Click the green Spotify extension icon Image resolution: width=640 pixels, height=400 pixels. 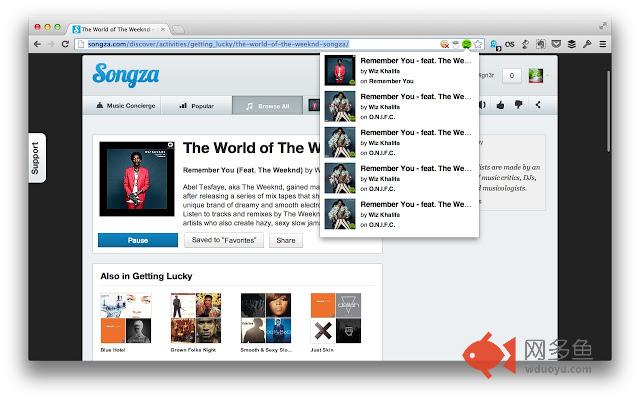(x=466, y=44)
